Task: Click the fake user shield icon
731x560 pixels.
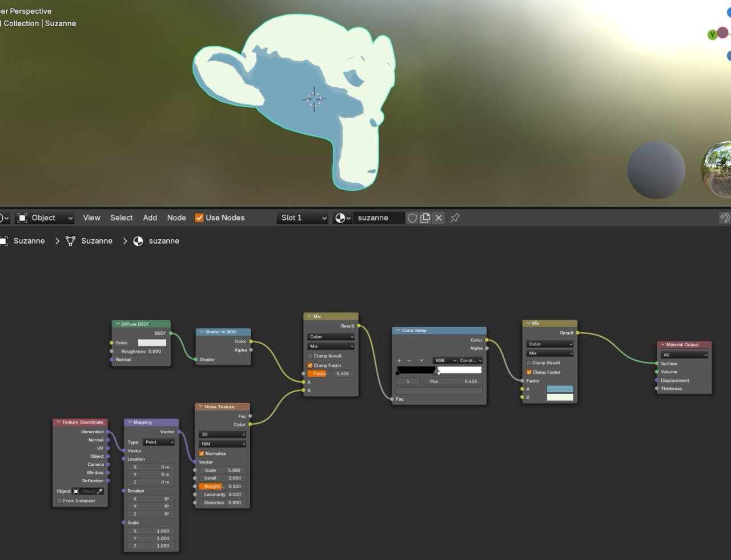Action: 412,217
